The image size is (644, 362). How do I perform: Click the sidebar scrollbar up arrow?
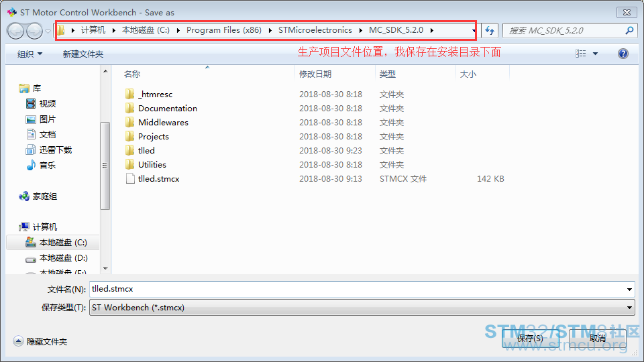(x=105, y=72)
